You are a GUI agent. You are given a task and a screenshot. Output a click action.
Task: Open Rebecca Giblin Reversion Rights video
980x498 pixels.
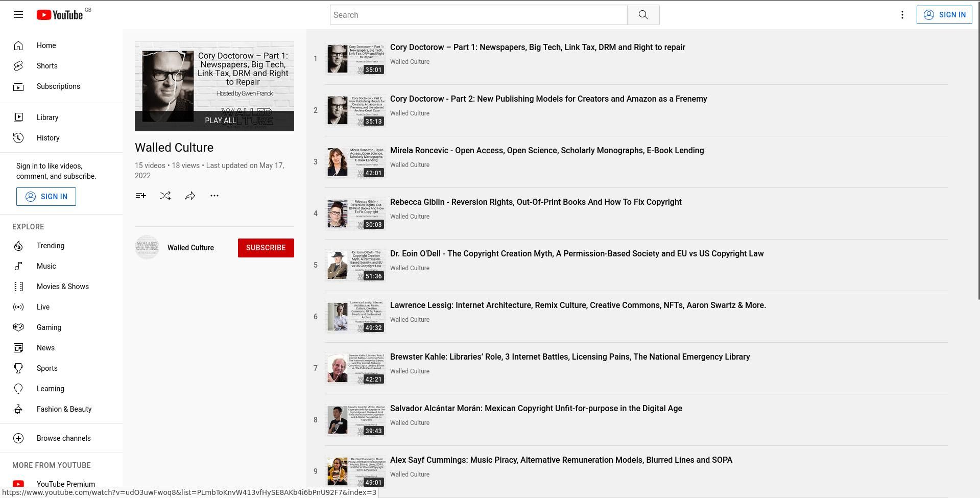[x=536, y=202]
